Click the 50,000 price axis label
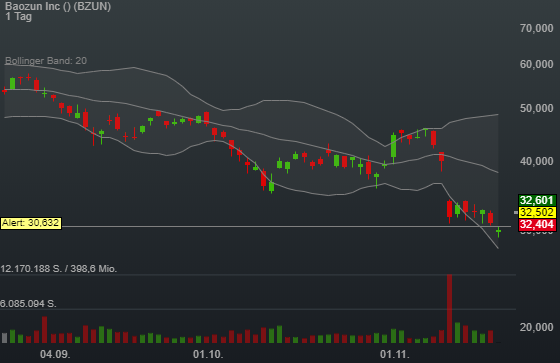The width and height of the screenshot is (560, 363). [x=536, y=108]
